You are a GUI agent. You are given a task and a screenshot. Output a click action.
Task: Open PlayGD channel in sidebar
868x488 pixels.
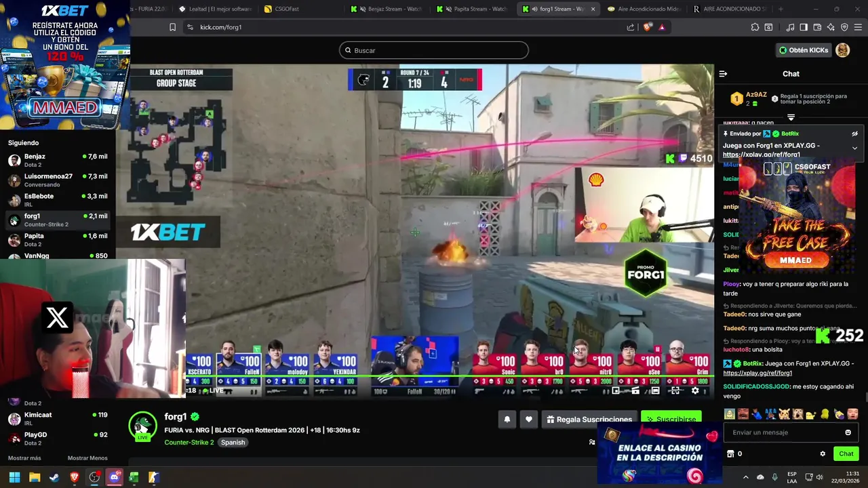pyautogui.click(x=58, y=439)
